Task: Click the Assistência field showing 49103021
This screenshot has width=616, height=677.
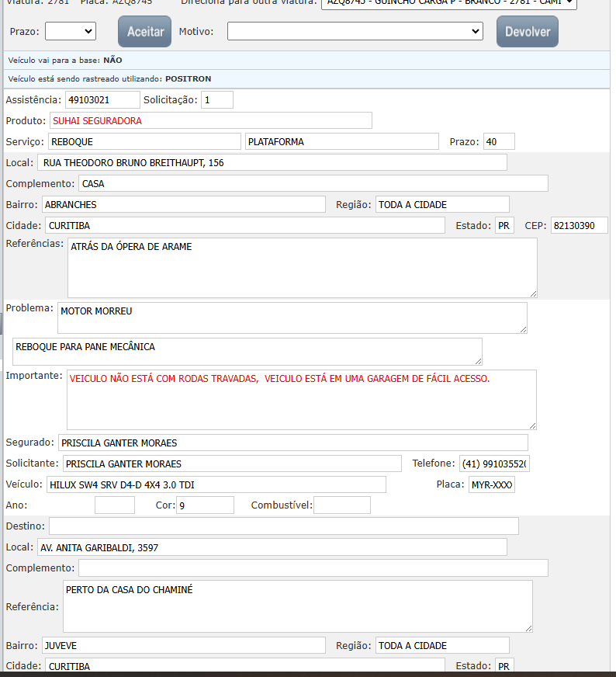Action: point(102,100)
